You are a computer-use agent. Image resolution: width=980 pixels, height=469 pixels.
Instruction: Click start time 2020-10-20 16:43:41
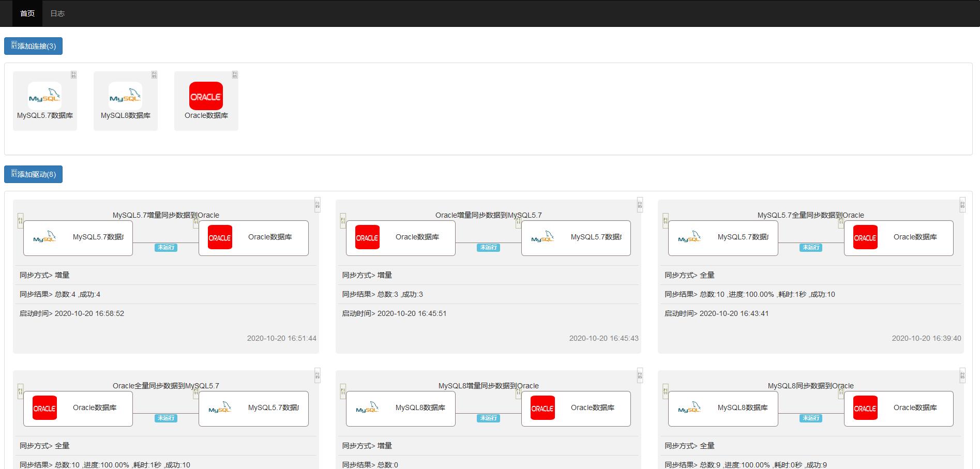[734, 313]
